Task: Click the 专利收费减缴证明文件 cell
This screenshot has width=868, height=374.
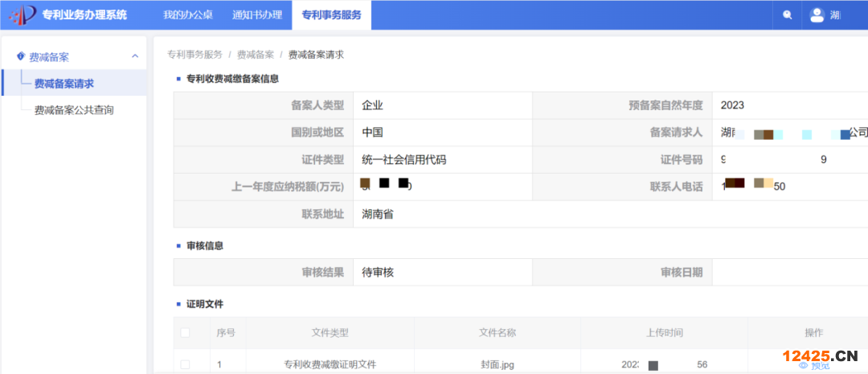Action: pyautogui.click(x=330, y=365)
